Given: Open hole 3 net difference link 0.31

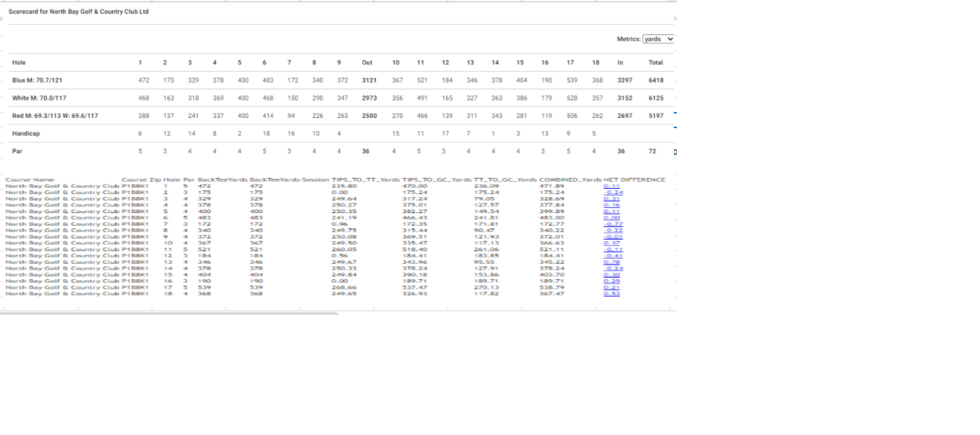Looking at the screenshot, I should [x=612, y=198].
